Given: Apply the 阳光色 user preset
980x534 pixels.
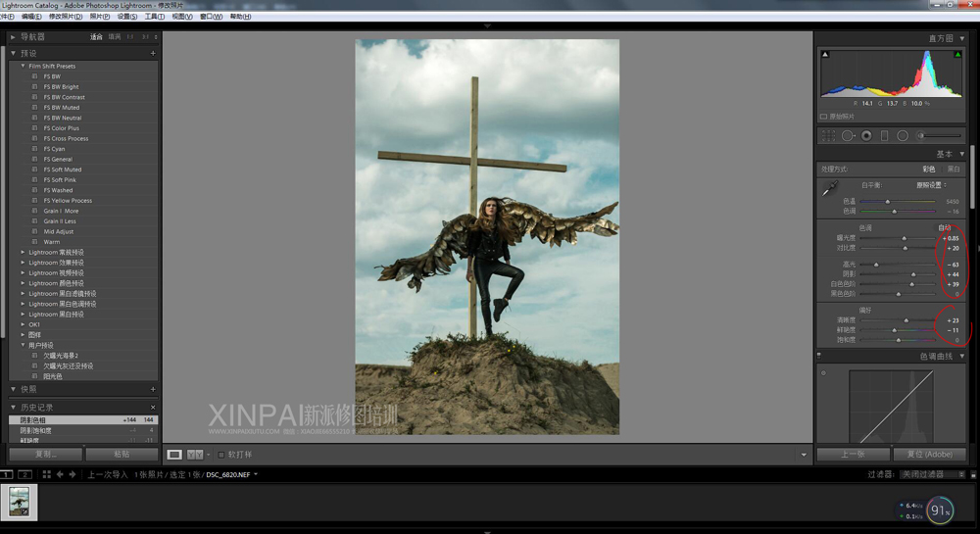Looking at the screenshot, I should point(53,376).
